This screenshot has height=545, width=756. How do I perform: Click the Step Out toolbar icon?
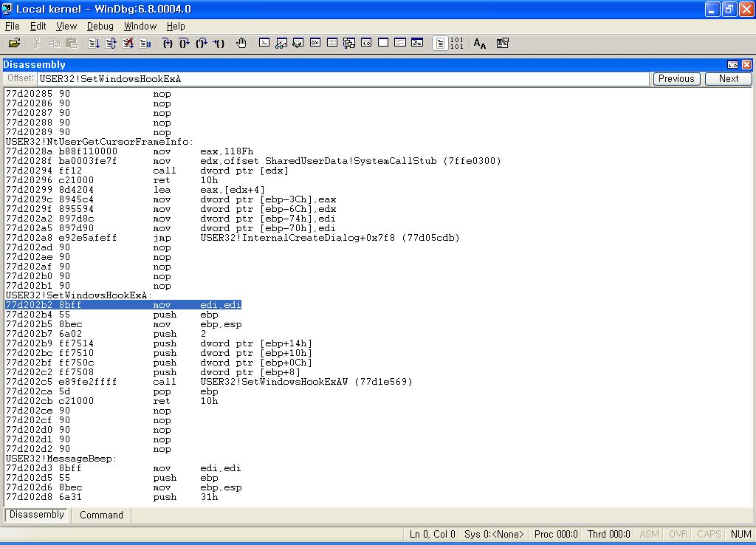(x=202, y=44)
